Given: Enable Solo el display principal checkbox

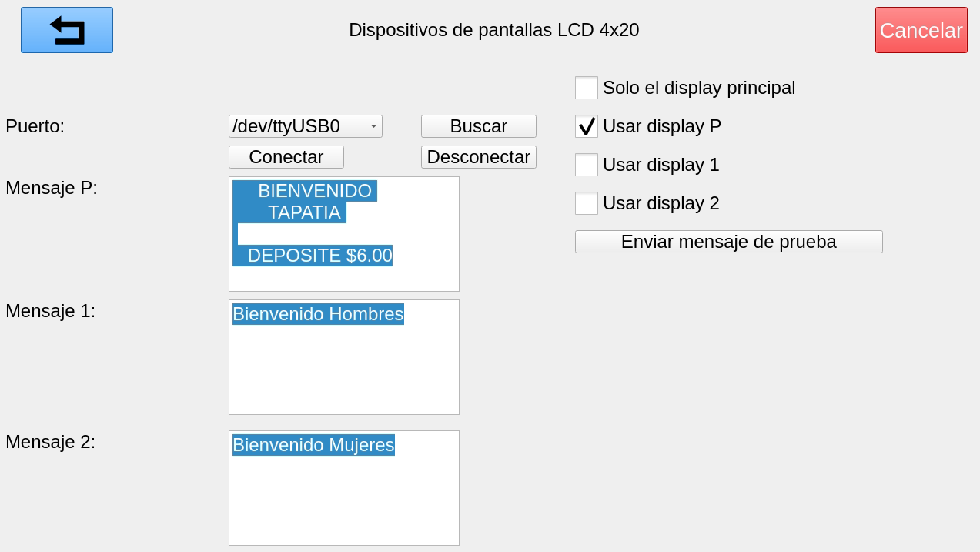Looking at the screenshot, I should 587,88.
